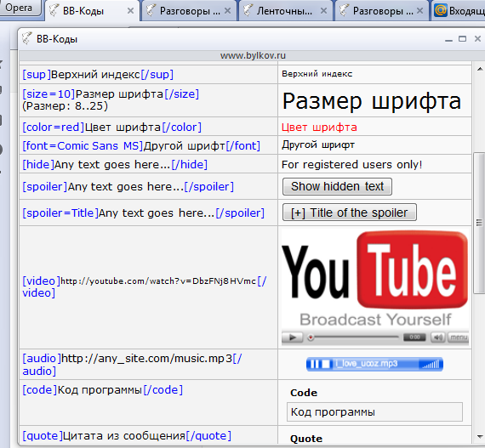Click the YouTube time display 0:00
485x448 pixels.
click(x=414, y=337)
